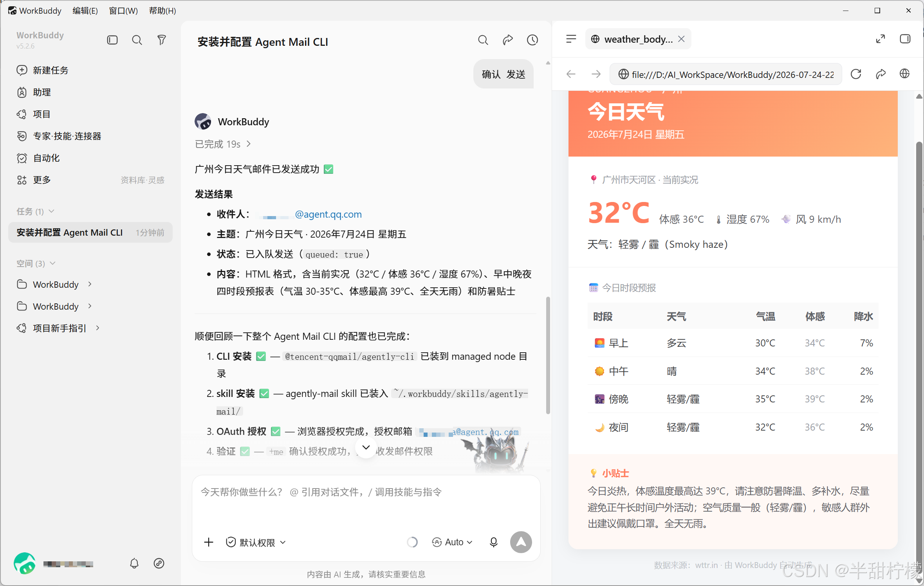Open the 助理 assistant section

coord(34,92)
